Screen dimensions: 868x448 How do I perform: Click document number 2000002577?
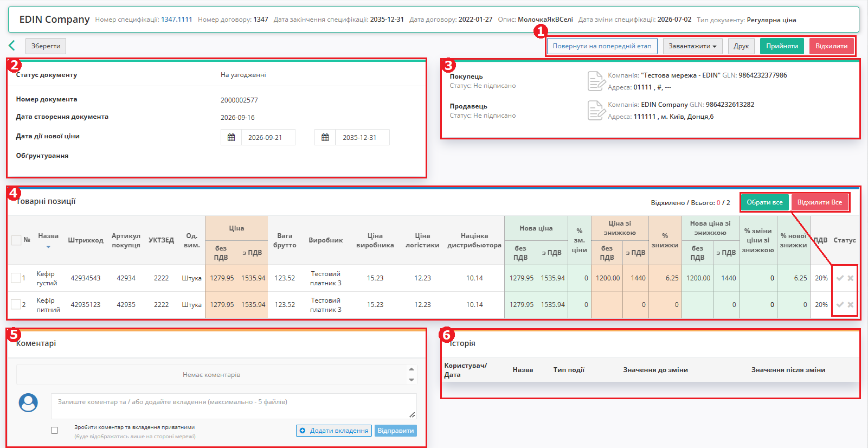[239, 100]
